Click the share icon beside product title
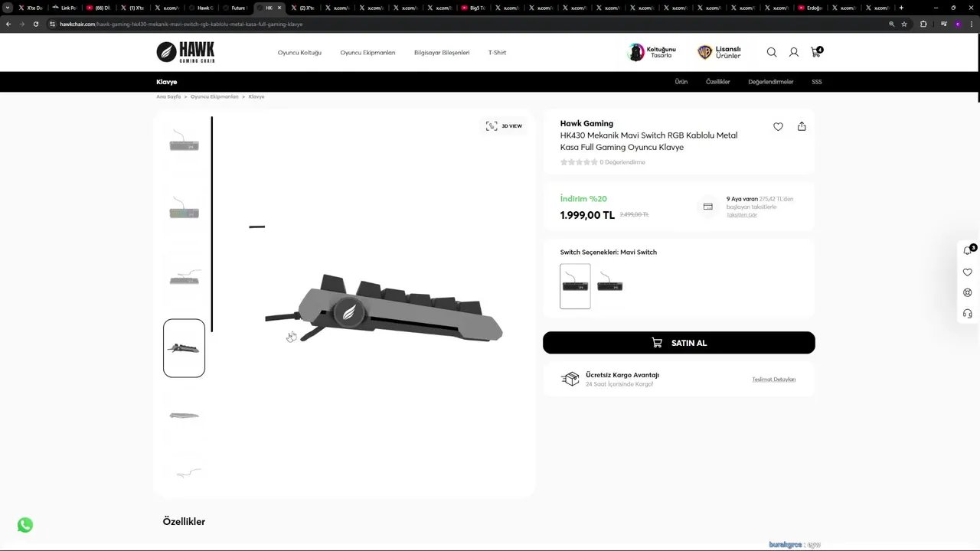Screen dimensions: 980x551 802,126
